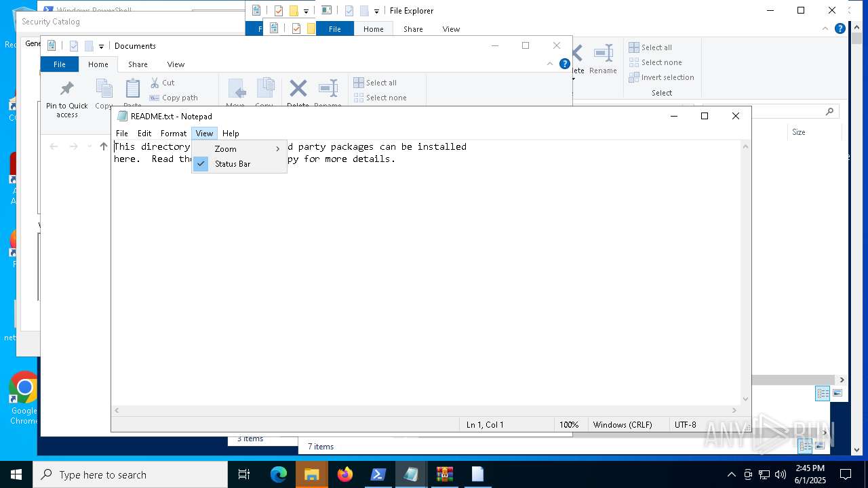
Task: Click the Delete X icon in Documents ribbon
Action: pyautogui.click(x=298, y=89)
